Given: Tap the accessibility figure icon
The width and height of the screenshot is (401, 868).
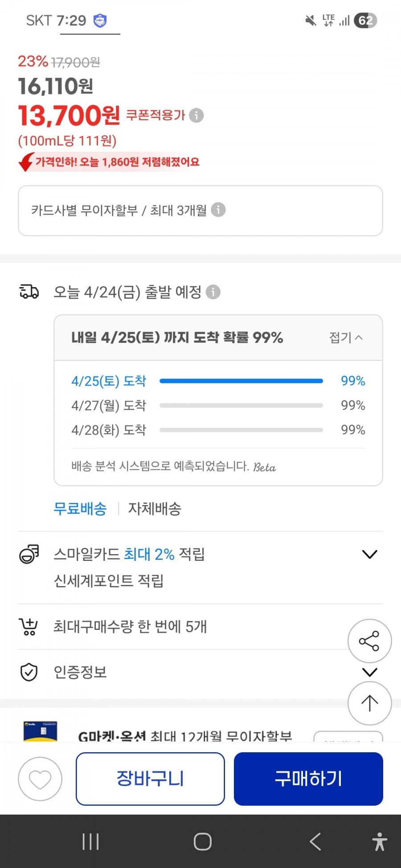Looking at the screenshot, I should (x=379, y=842).
